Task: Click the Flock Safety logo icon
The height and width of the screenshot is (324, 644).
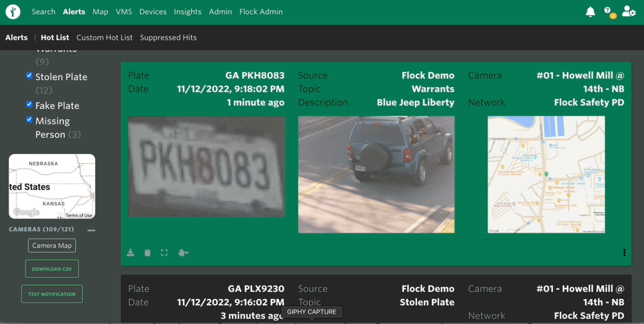Action: [13, 12]
